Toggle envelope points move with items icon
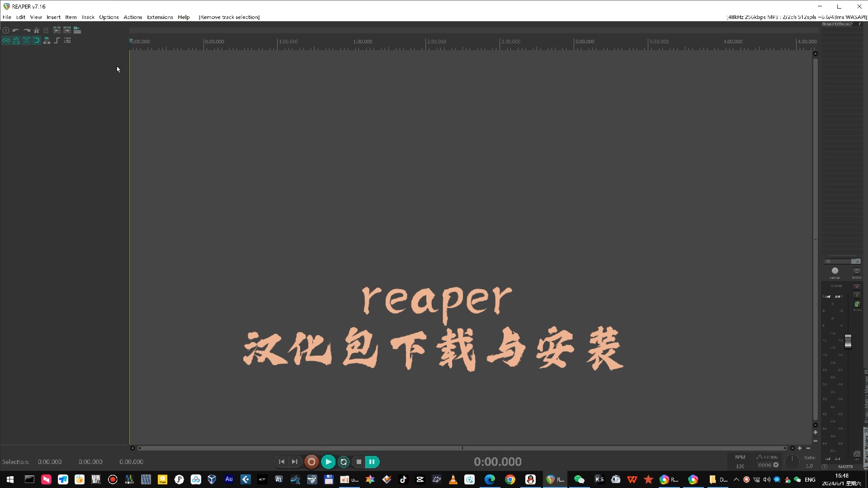This screenshot has height=488, width=868. pos(47,41)
